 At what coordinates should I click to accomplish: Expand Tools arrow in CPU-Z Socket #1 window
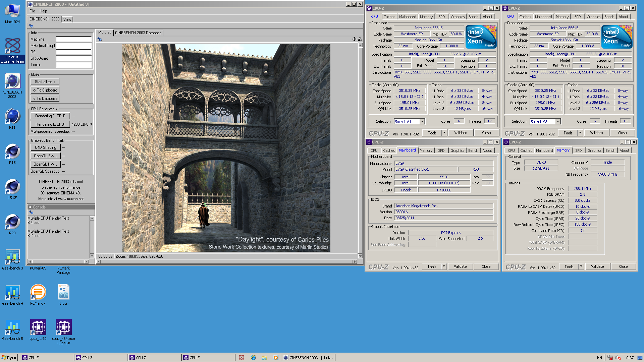click(444, 133)
